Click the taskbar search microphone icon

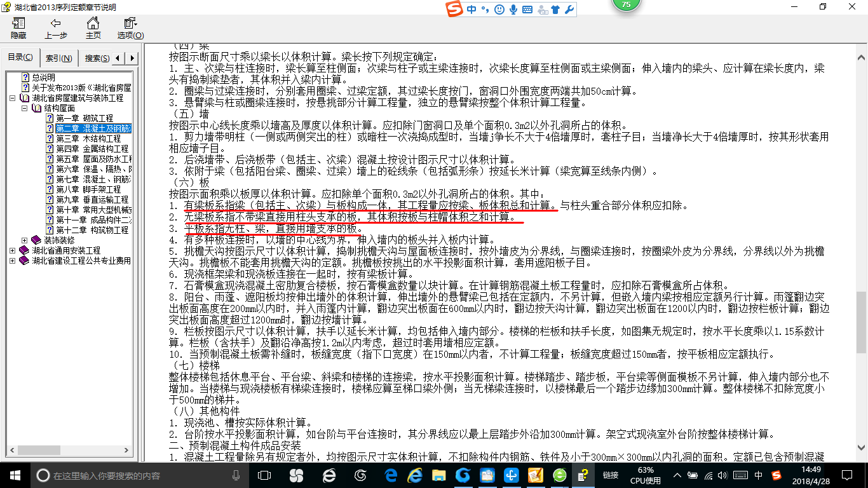pyautogui.click(x=236, y=475)
